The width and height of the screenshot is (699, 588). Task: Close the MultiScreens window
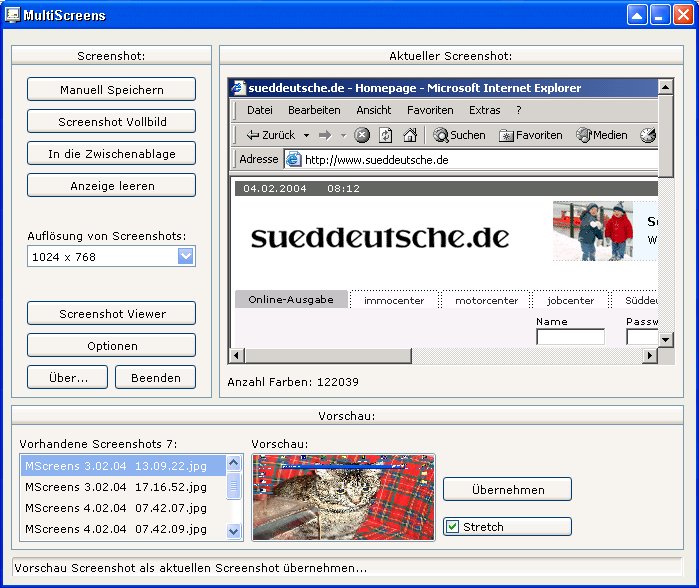(683, 15)
